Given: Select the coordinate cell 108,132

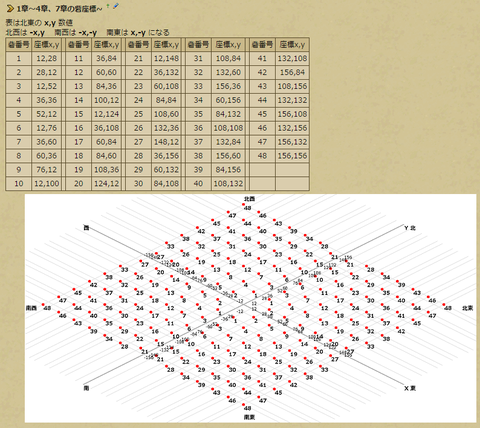Looking at the screenshot, I should tap(228, 184).
